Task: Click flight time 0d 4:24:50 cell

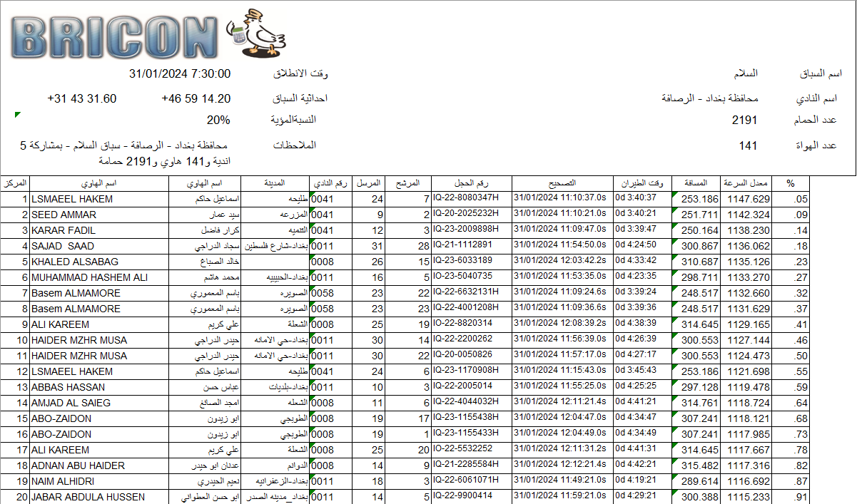Action: [641, 246]
